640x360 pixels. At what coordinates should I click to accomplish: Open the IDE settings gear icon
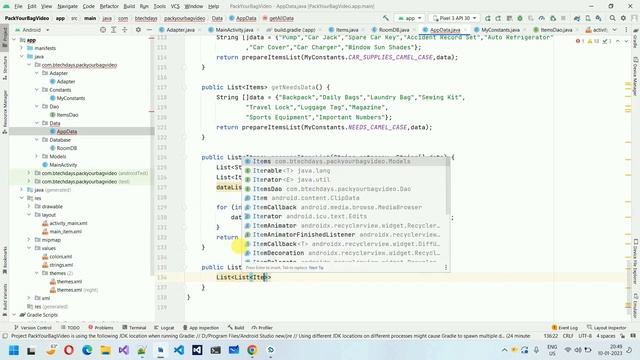tap(623, 18)
